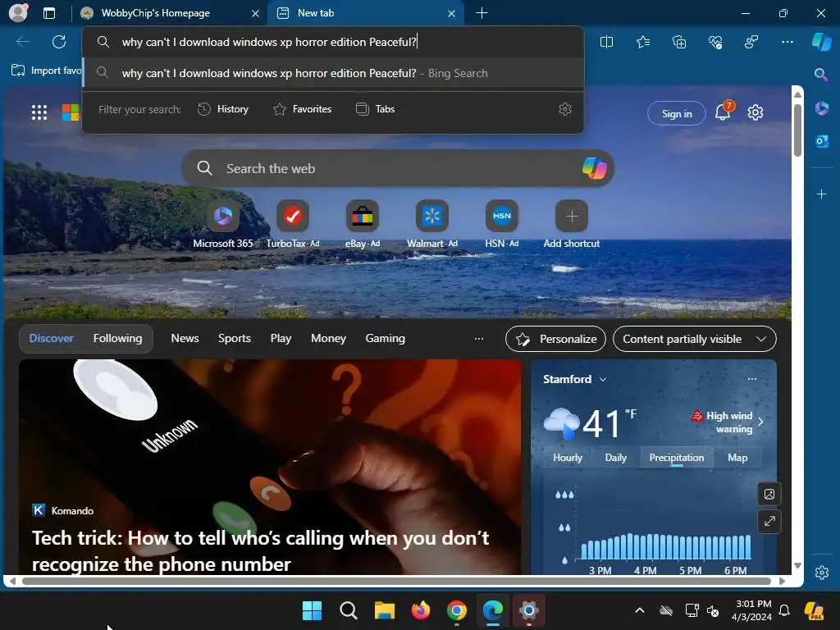The height and width of the screenshot is (630, 840).
Task: Click the weather card image icon
Action: click(769, 494)
